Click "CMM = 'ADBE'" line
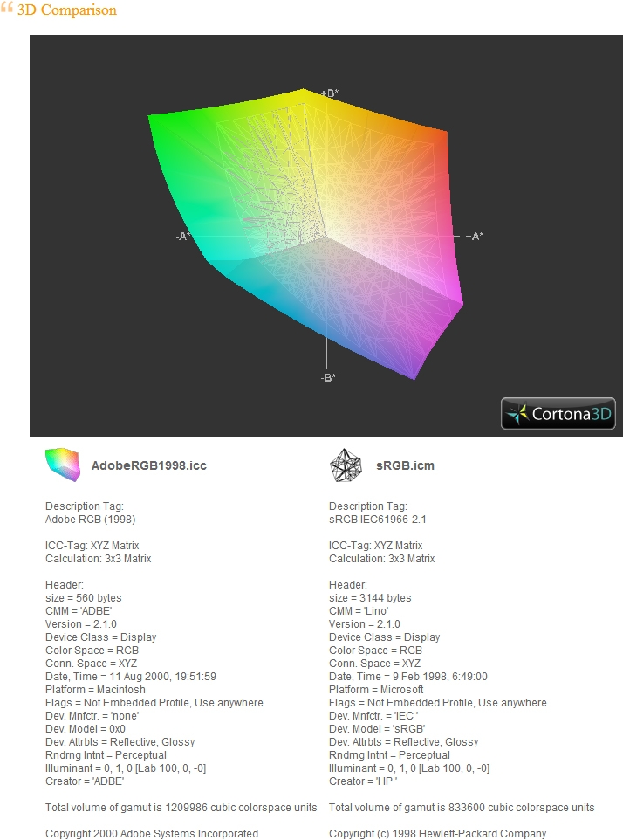The width and height of the screenshot is (623, 840). pyautogui.click(x=79, y=611)
